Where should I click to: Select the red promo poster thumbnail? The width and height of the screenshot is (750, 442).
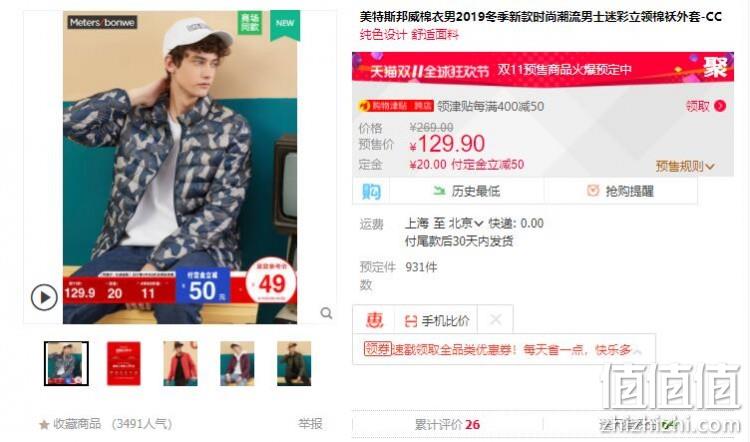coord(123,364)
